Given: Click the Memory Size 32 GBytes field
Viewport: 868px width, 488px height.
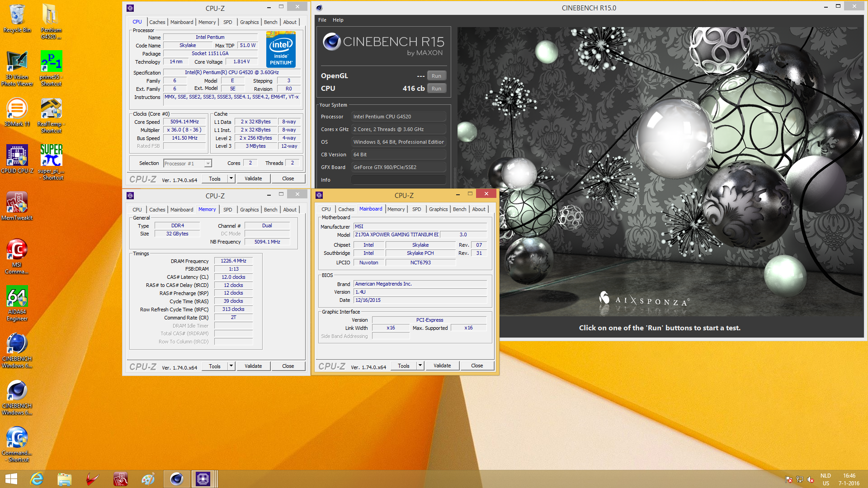Looking at the screenshot, I should tap(177, 234).
